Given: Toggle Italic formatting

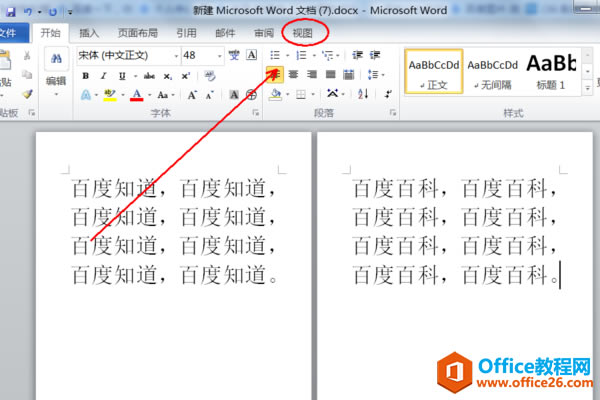Looking at the screenshot, I should [104, 76].
